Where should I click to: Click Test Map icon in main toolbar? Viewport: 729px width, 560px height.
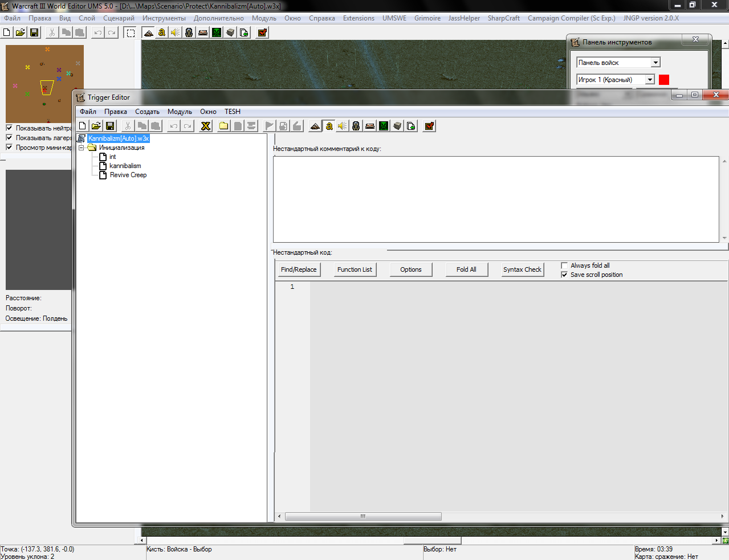262,32
